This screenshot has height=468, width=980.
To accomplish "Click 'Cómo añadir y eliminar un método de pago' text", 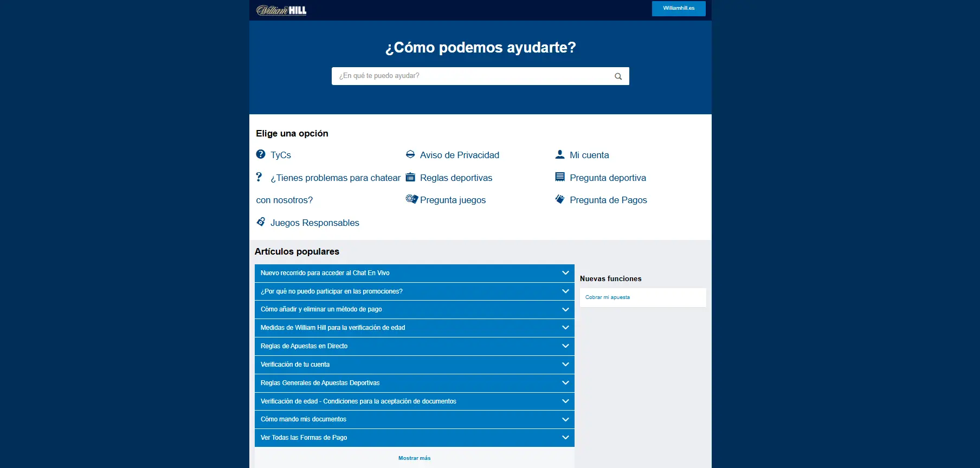I will (x=321, y=309).
